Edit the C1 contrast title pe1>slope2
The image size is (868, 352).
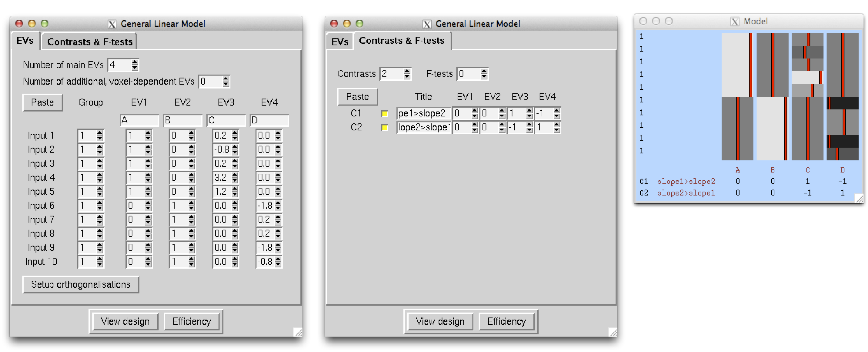tap(422, 114)
